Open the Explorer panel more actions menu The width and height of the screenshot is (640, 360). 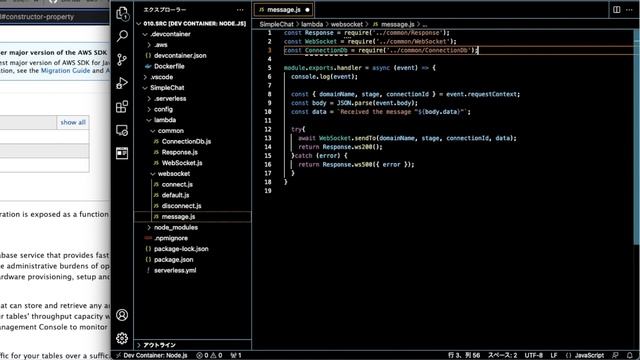click(x=240, y=10)
